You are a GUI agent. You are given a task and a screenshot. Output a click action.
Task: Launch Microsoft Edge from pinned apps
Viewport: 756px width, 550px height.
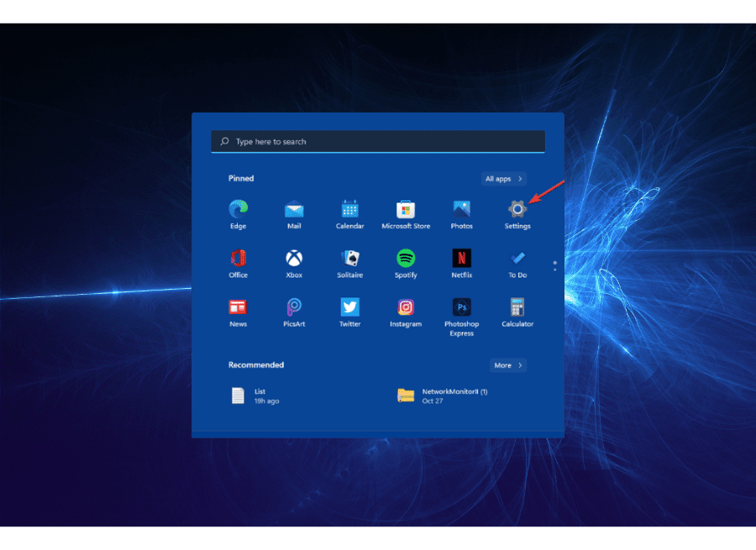point(238,208)
